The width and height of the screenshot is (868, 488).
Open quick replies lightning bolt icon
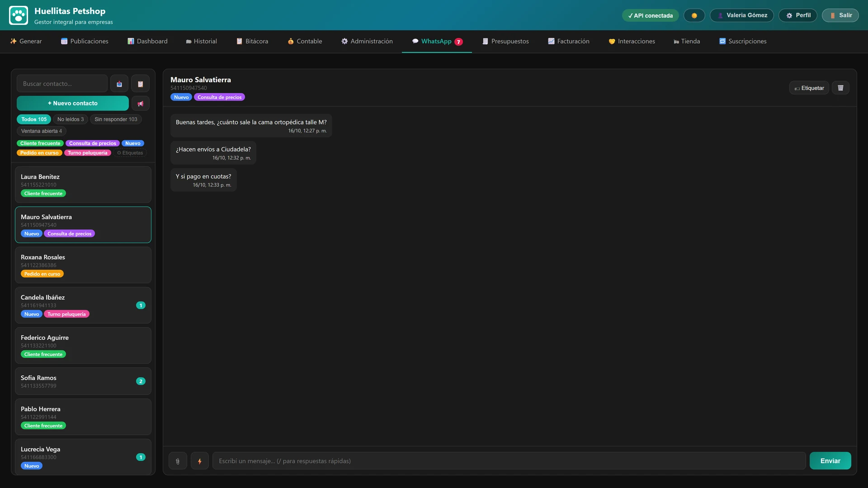click(199, 461)
